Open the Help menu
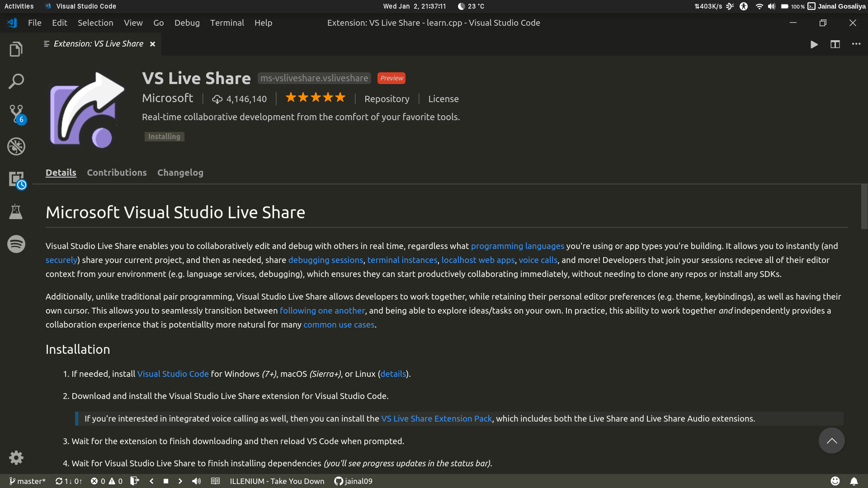Screen dimensions: 868x488 [x=263, y=23]
